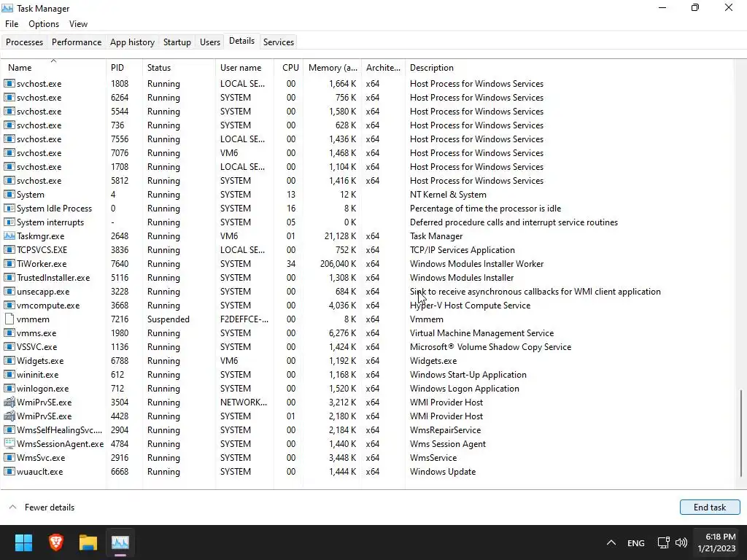Sort by the CPU column header
This screenshot has width=747, height=560.
click(x=290, y=68)
